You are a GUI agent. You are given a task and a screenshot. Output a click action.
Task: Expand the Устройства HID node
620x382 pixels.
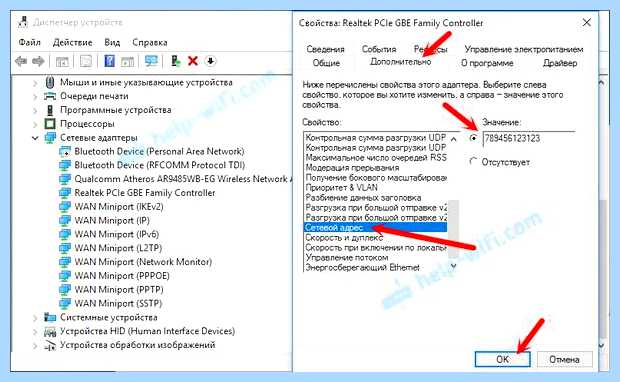(x=35, y=331)
